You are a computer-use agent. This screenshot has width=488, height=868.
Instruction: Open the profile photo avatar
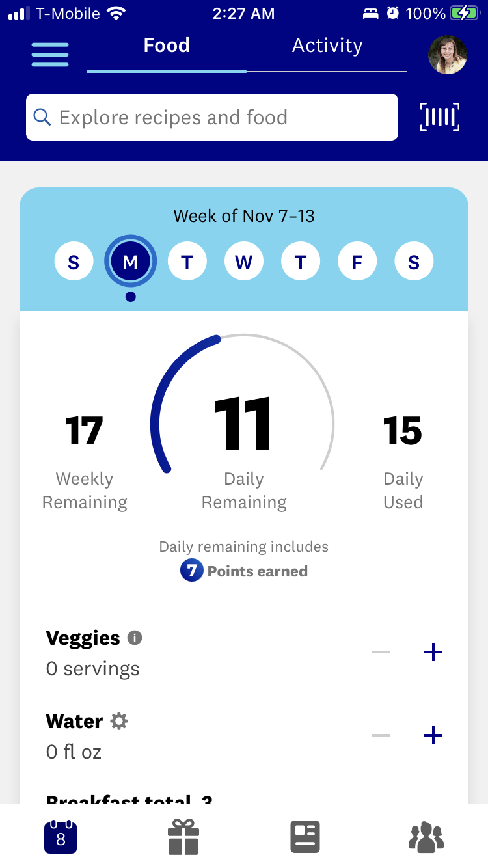[x=448, y=55]
